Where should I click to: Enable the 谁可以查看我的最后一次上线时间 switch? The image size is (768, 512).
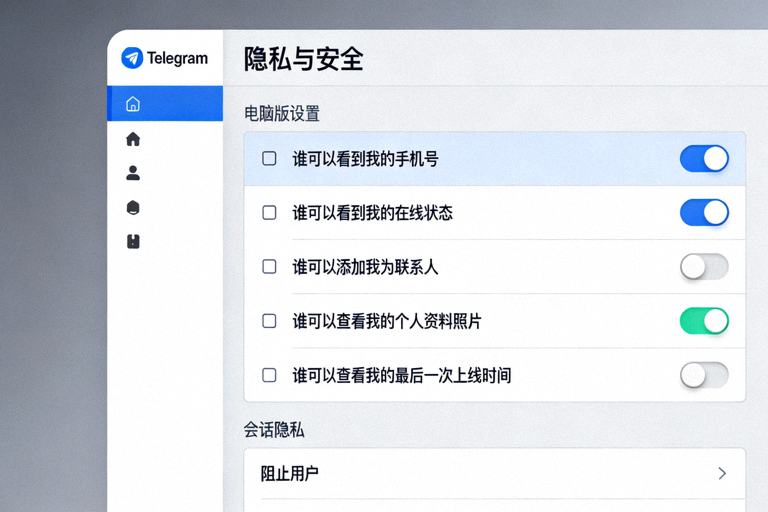point(704,375)
